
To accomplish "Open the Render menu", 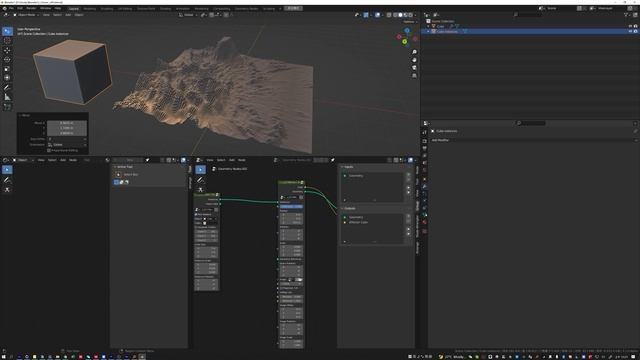I will pos(31,8).
